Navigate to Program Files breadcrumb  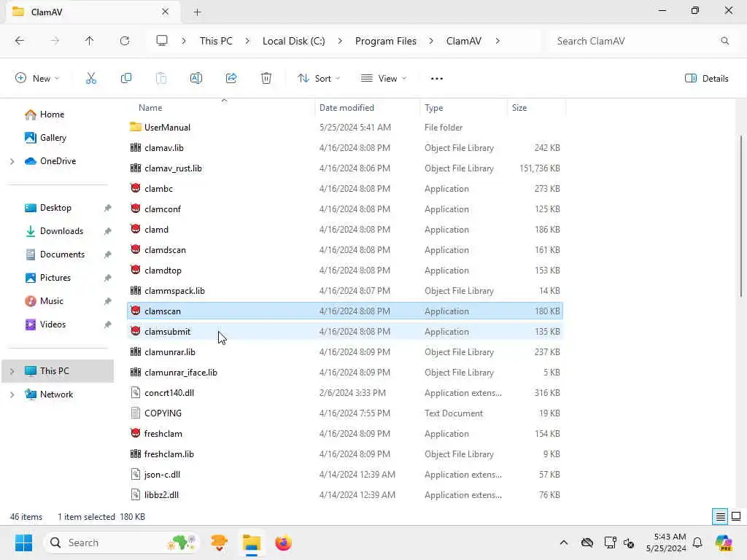(385, 41)
